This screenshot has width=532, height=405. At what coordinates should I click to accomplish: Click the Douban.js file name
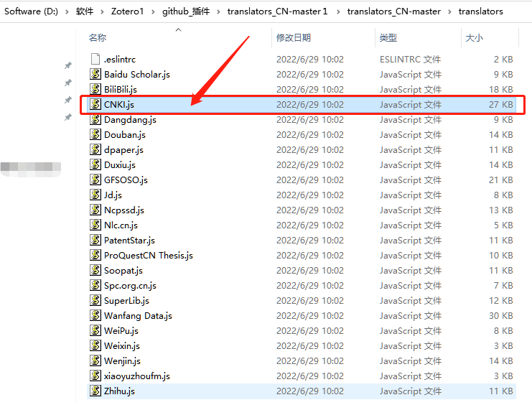(x=125, y=135)
